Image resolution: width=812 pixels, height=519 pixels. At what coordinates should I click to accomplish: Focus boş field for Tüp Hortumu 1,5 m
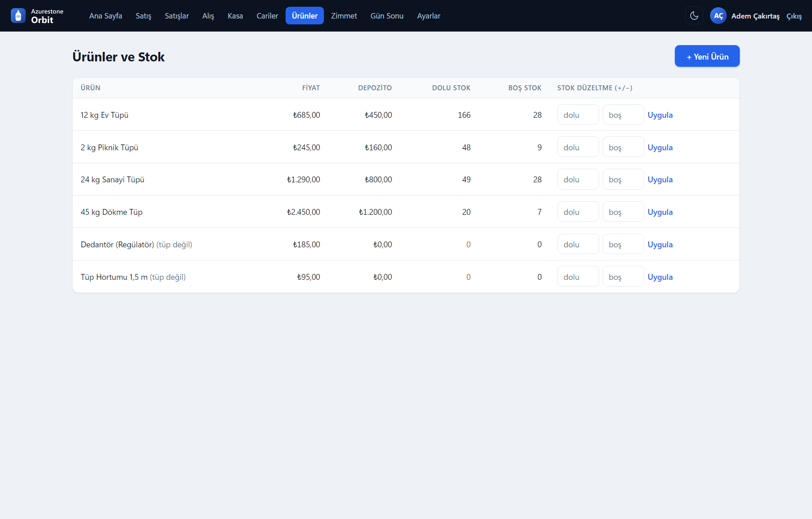pos(623,276)
